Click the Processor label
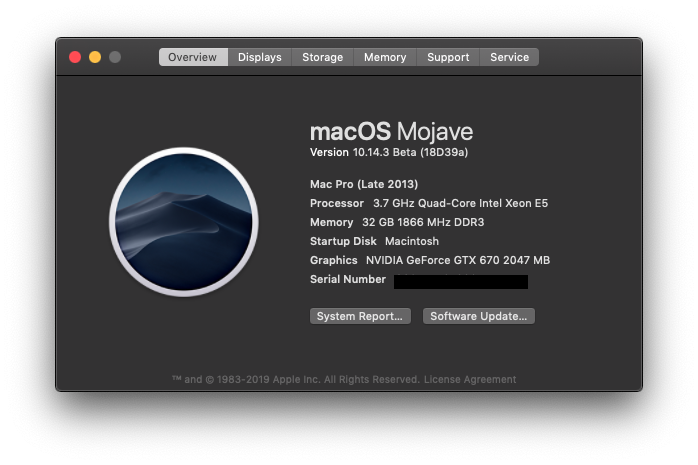Screen dimensions: 698x465 point(337,203)
